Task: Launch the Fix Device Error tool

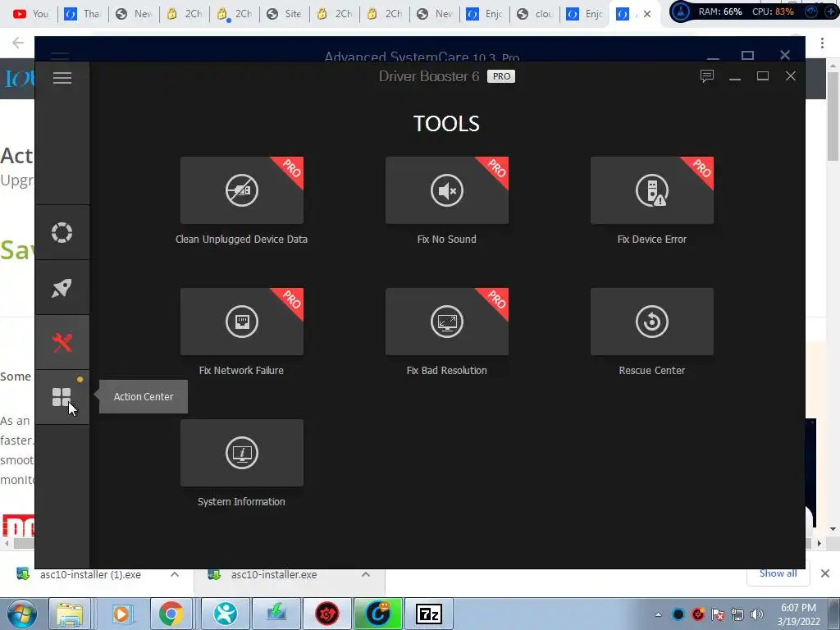Action: click(x=652, y=190)
